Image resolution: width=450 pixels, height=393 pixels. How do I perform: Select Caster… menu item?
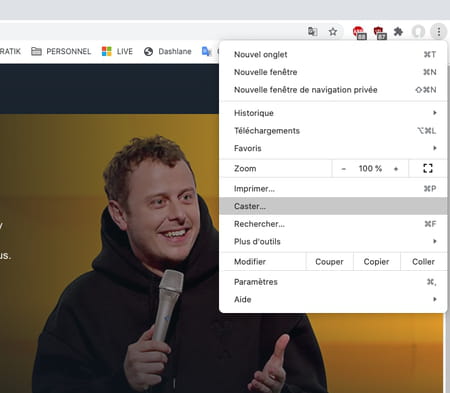click(x=333, y=206)
